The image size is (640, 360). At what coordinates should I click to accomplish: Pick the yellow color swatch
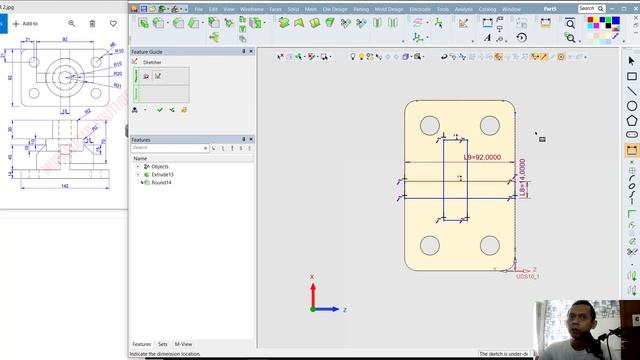tap(596, 20)
